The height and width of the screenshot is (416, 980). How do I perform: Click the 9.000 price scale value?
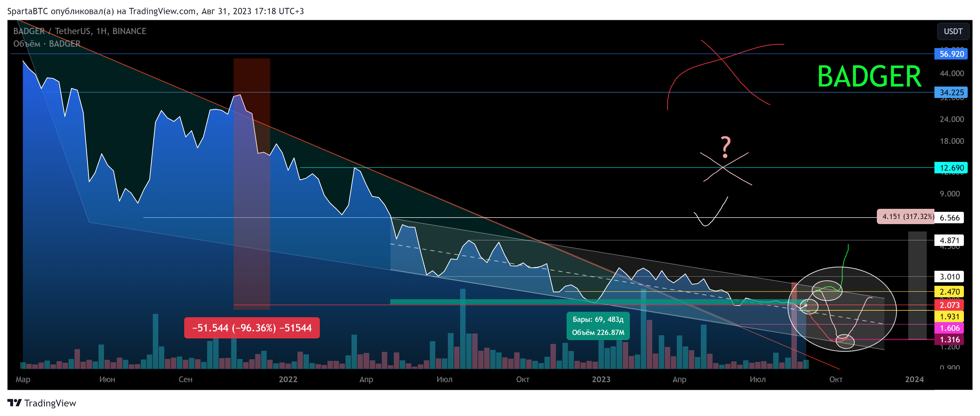[949, 194]
